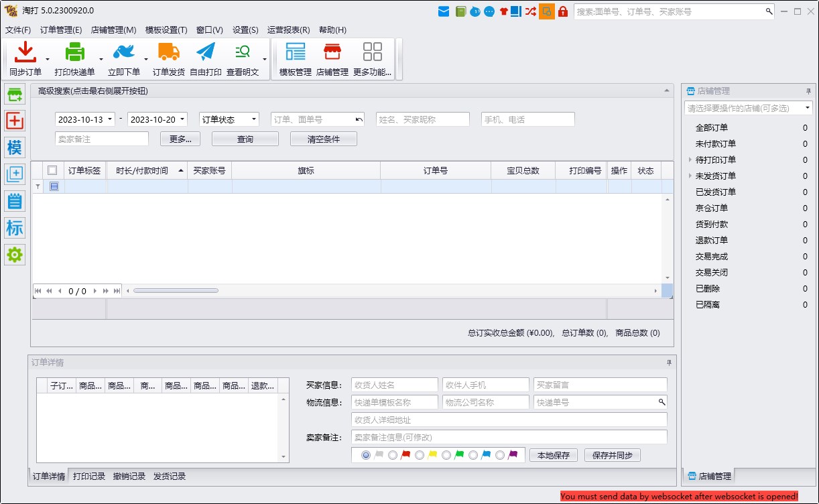Switch to the 打印记录 tab

89,477
